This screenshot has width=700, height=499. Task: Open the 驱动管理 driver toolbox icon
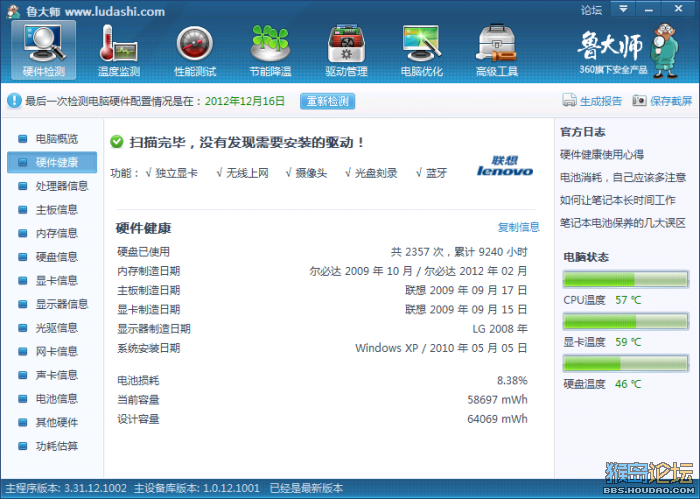tap(346, 50)
